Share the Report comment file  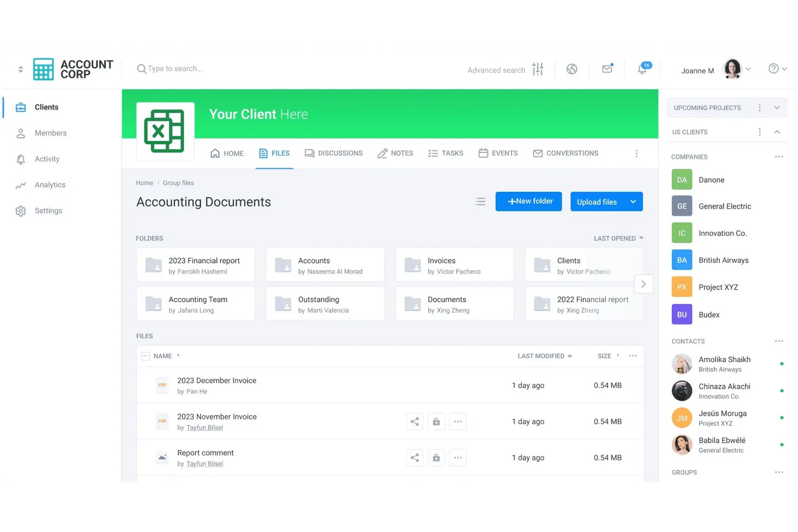click(415, 458)
